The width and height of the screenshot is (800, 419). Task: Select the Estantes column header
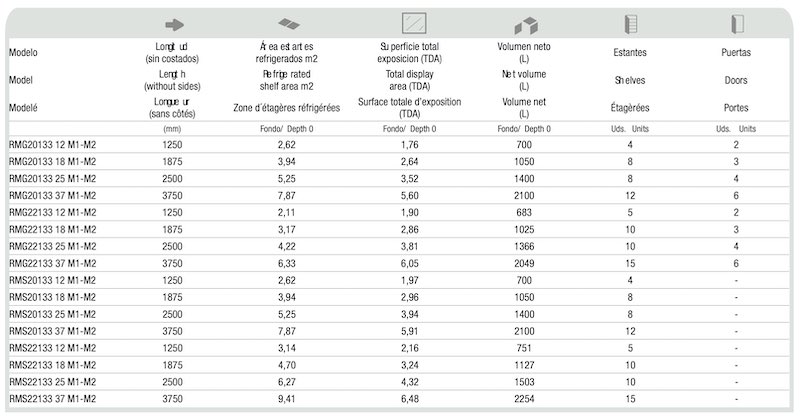pos(630,53)
